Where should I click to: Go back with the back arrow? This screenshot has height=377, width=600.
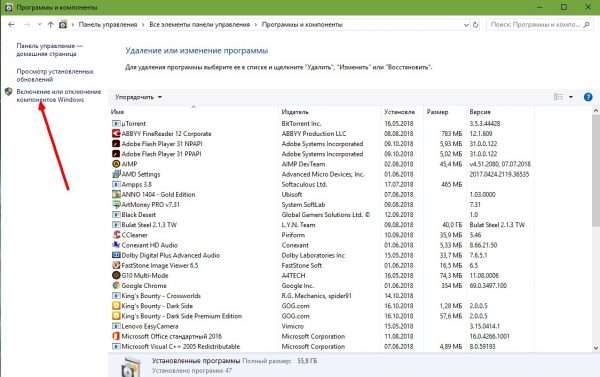tap(11, 25)
